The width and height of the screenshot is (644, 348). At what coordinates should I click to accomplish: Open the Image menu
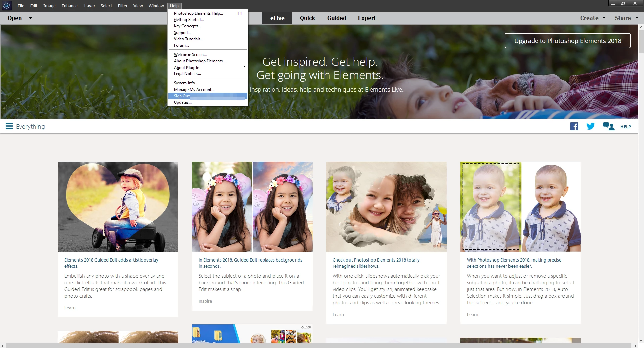pos(49,6)
